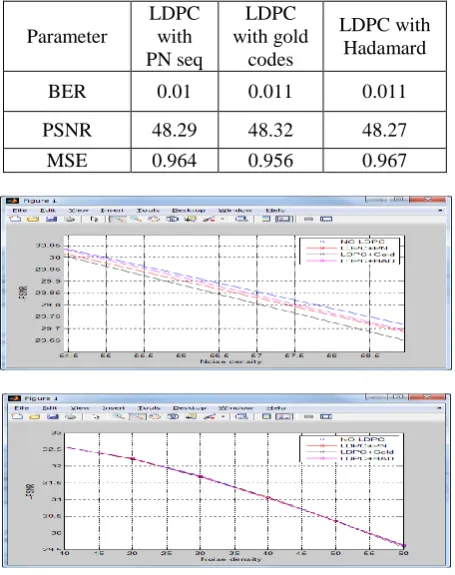Insert Legend icon in bottom figure window
455x575 pixels.
pos(284,417)
